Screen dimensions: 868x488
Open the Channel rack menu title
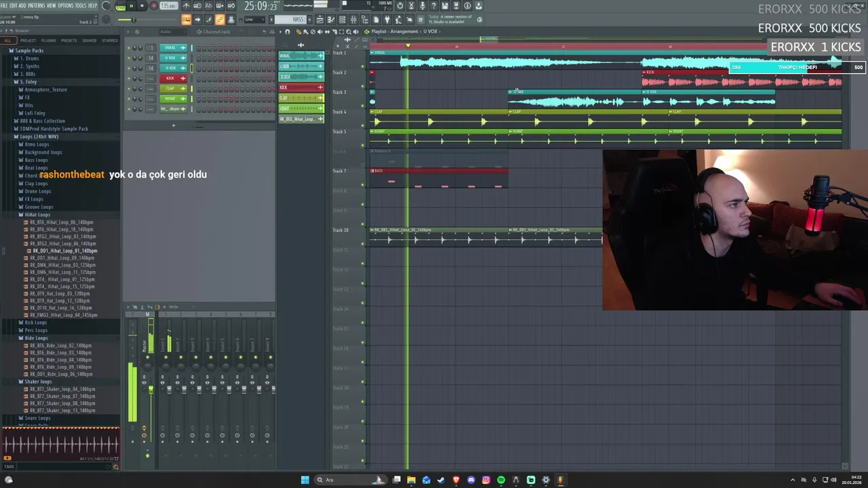click(x=216, y=32)
